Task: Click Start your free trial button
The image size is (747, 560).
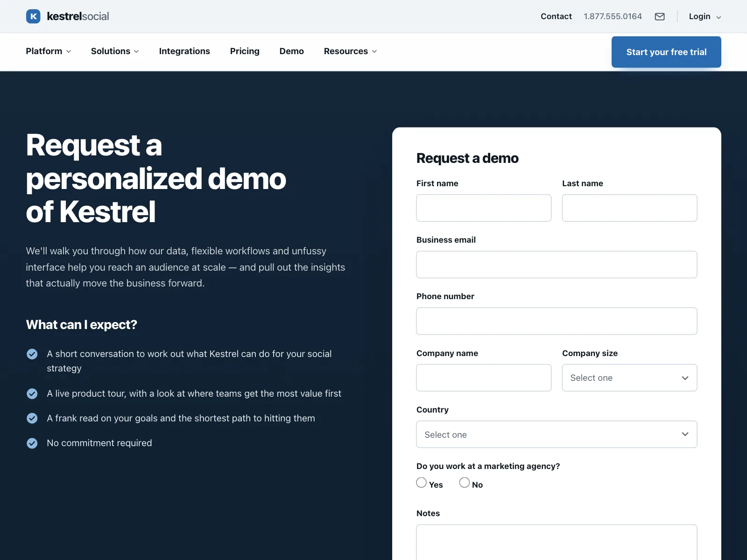Action: (x=666, y=52)
